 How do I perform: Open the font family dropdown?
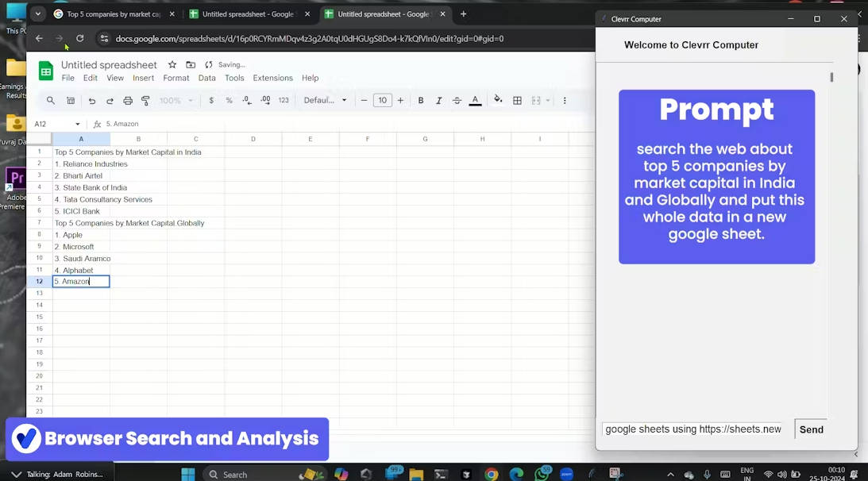(x=325, y=101)
